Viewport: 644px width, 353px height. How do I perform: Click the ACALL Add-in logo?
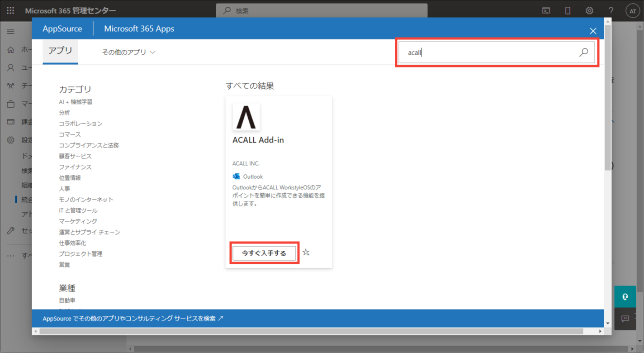pyautogui.click(x=246, y=117)
